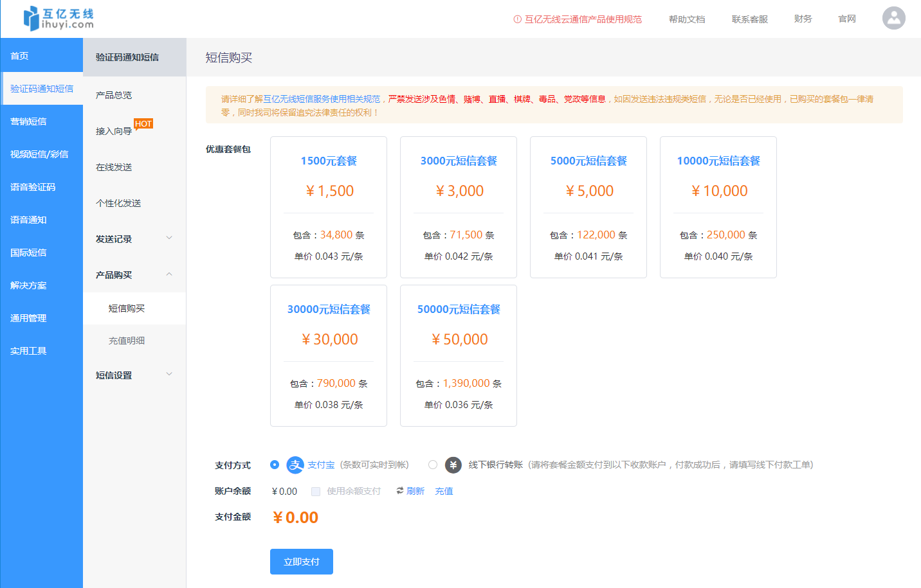
Task: Go to 充值明细 submenu item
Action: point(127,341)
